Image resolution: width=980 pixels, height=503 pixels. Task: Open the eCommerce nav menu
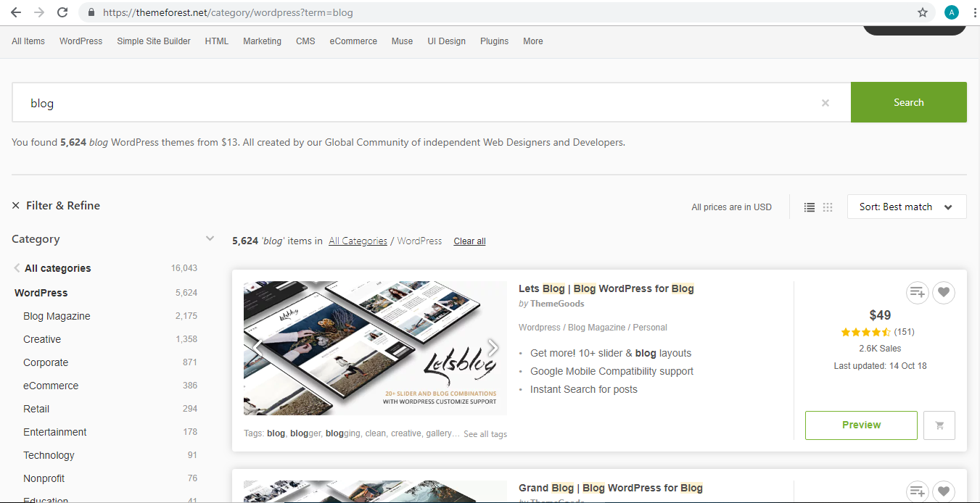pyautogui.click(x=353, y=41)
